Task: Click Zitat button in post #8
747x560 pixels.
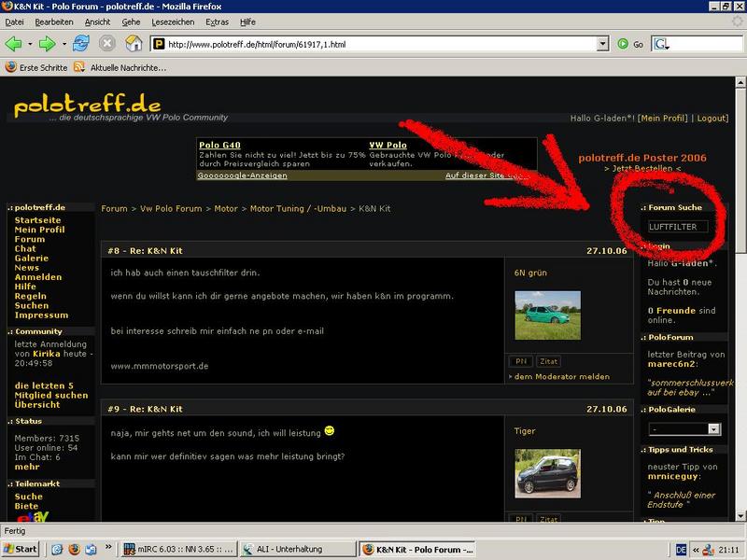Action: point(548,361)
